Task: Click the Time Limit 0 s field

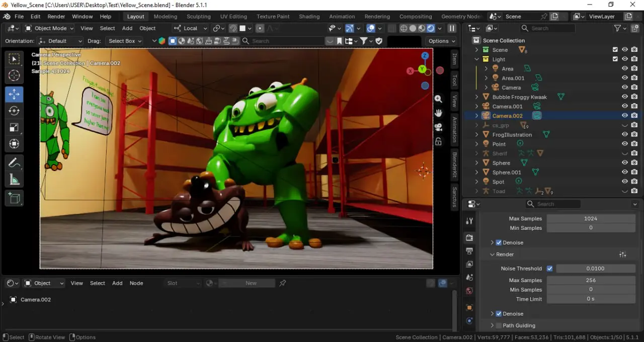Action: 591,299
